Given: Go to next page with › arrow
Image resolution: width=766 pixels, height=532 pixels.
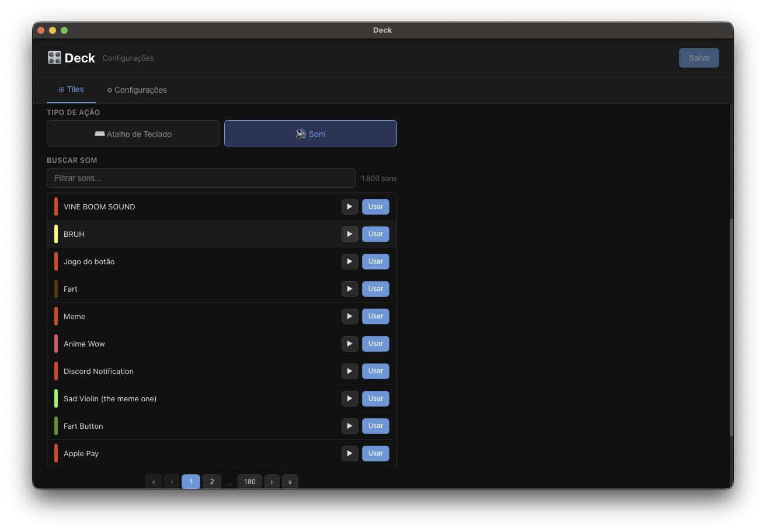Looking at the screenshot, I should 271,481.
